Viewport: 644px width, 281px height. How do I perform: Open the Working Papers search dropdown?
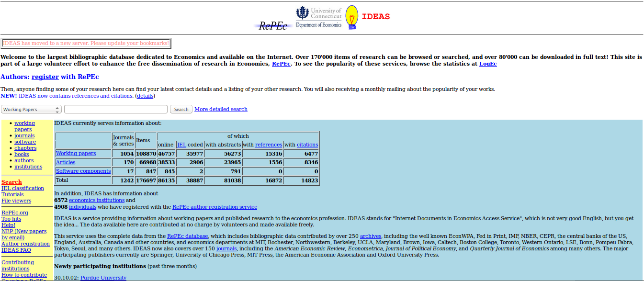point(31,110)
